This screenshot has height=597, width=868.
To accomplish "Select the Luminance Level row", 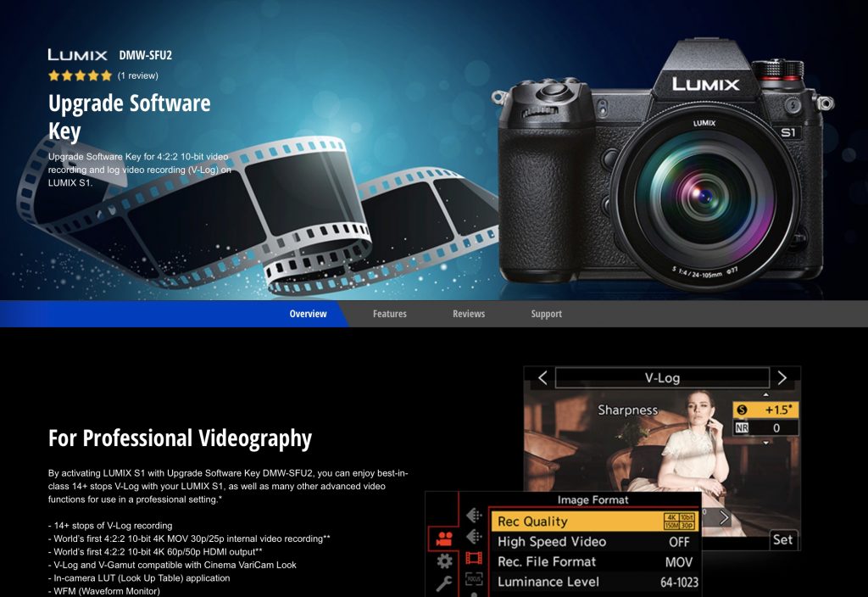I will coord(593,582).
